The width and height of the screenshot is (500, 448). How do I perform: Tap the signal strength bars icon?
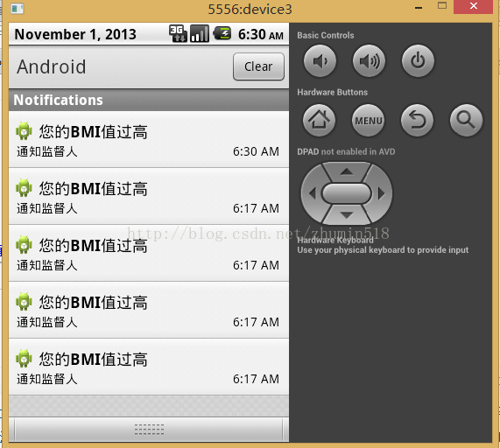coord(200,33)
